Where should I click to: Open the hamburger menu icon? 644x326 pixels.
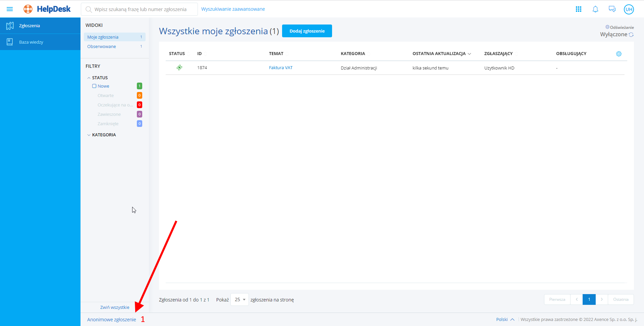[10, 9]
